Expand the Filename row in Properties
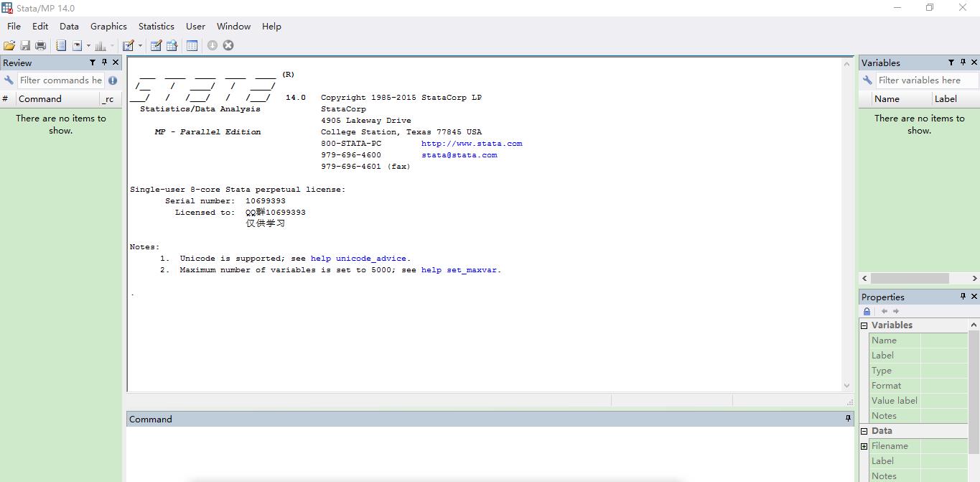Screen dimensions: 980x482 pos(864,446)
